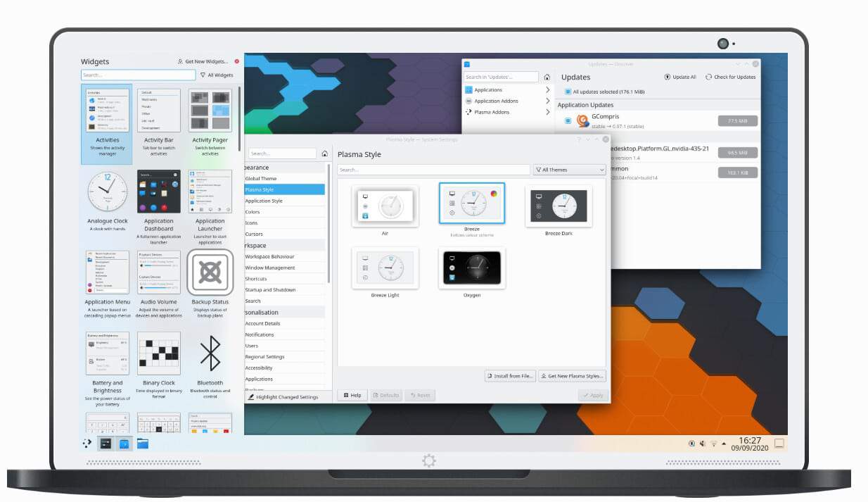Pick the Analogue Clock widget
The height and width of the screenshot is (502, 868).
[107, 201]
